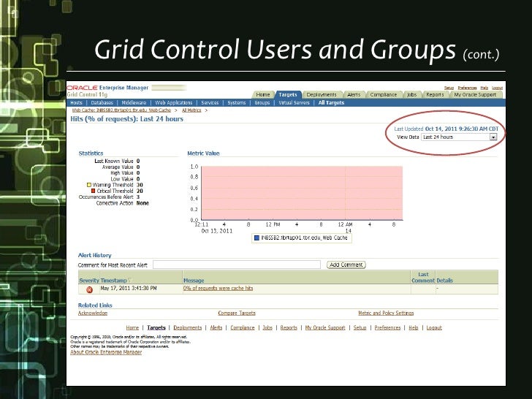Click the top Help link
Viewport: 532px width, 399px height.
(484, 88)
